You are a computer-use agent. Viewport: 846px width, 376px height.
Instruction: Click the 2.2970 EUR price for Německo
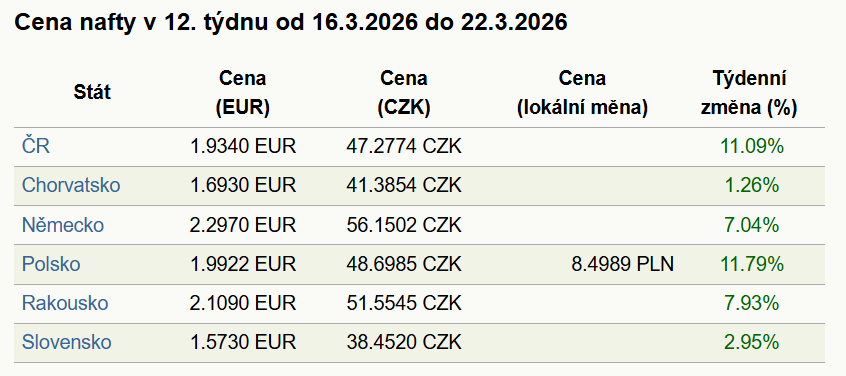(x=243, y=225)
